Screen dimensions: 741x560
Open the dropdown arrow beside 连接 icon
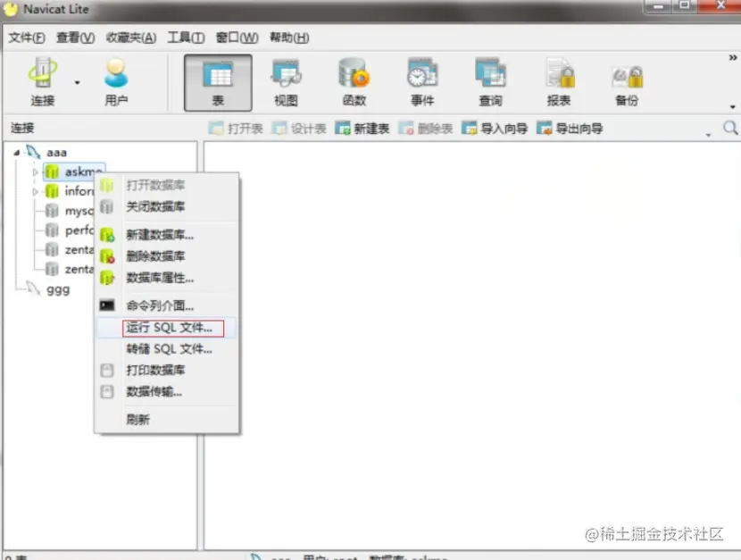[77, 83]
